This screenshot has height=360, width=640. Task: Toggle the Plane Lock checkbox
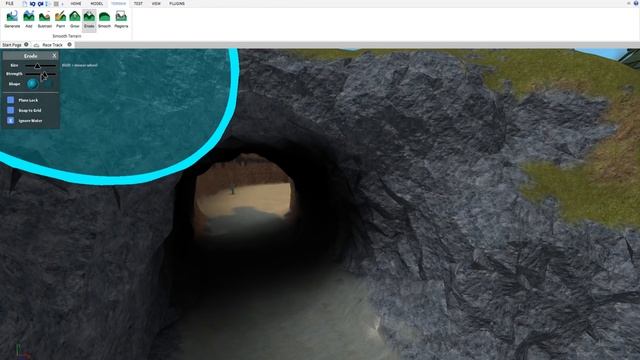point(11,100)
